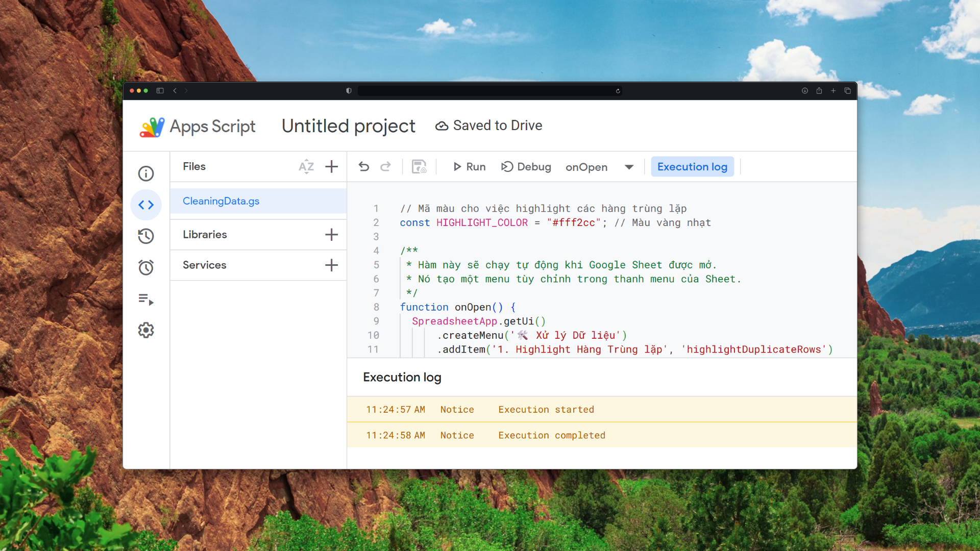Screen dimensions: 980x551
Task: Add a new file with plus icon
Action: coord(332,167)
